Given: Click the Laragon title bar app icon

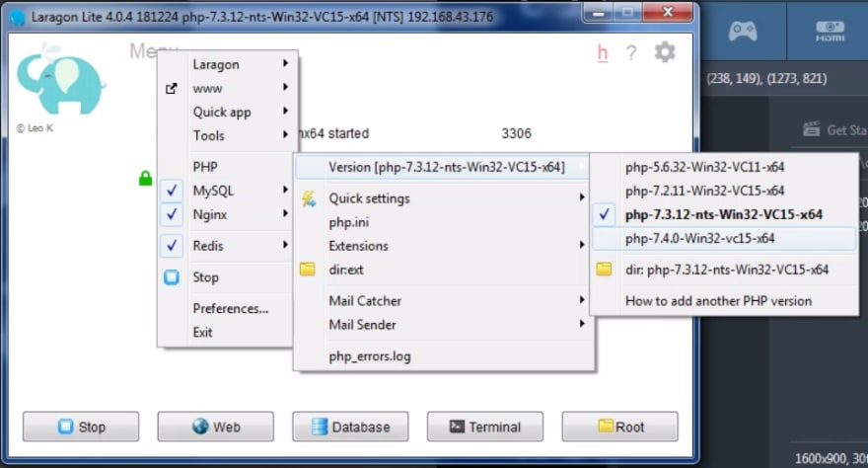Looking at the screenshot, I should click(x=18, y=17).
